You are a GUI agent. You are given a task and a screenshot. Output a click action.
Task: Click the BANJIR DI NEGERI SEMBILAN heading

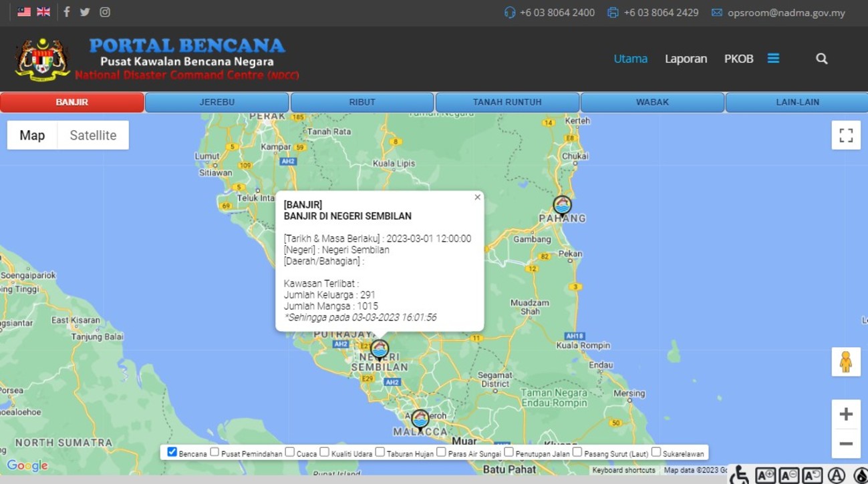click(x=347, y=216)
